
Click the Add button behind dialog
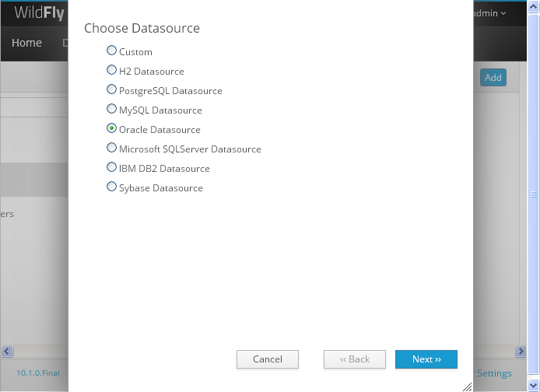(493, 78)
